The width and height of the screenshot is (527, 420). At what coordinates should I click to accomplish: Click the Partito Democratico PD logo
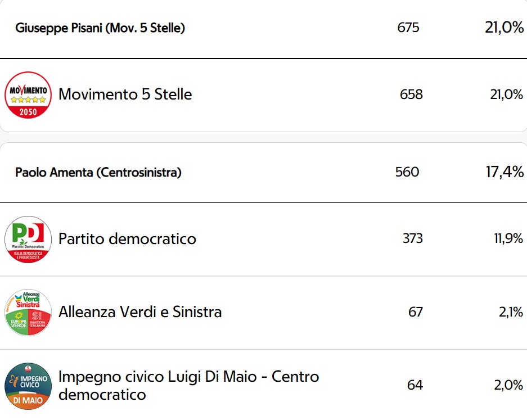(28, 239)
